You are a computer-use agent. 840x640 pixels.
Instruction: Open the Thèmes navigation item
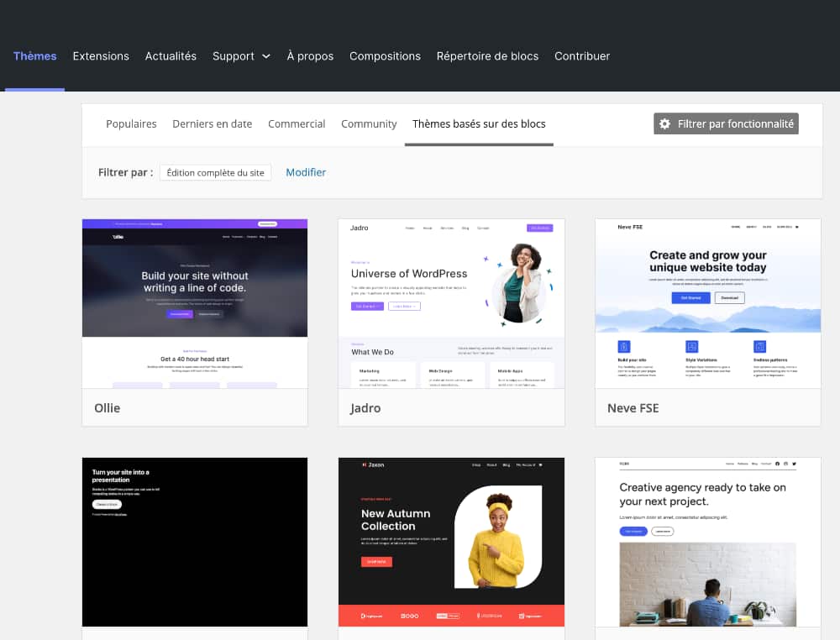pyautogui.click(x=34, y=56)
